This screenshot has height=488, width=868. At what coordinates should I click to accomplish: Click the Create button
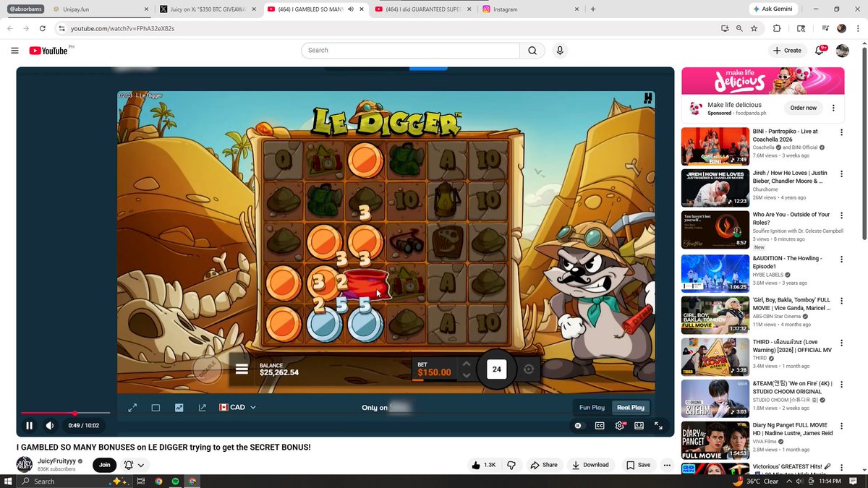pyautogui.click(x=787, y=51)
